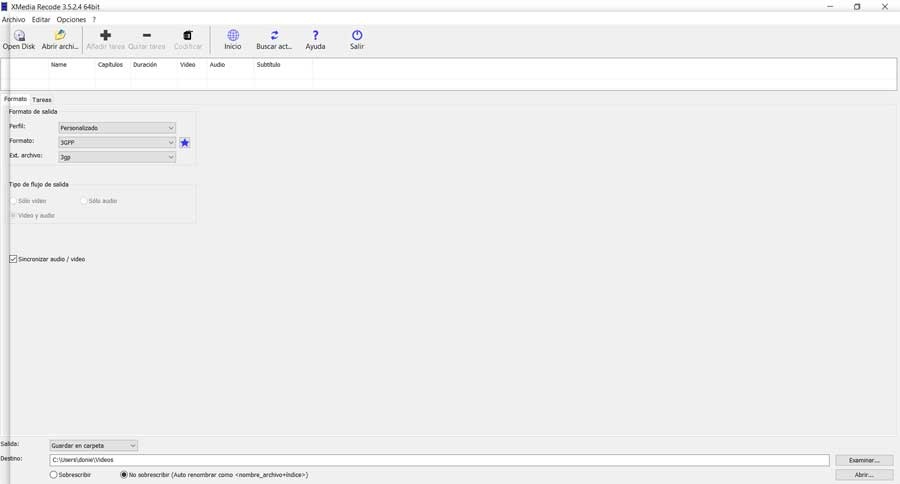Switch to the Tareas tab

click(x=42, y=99)
